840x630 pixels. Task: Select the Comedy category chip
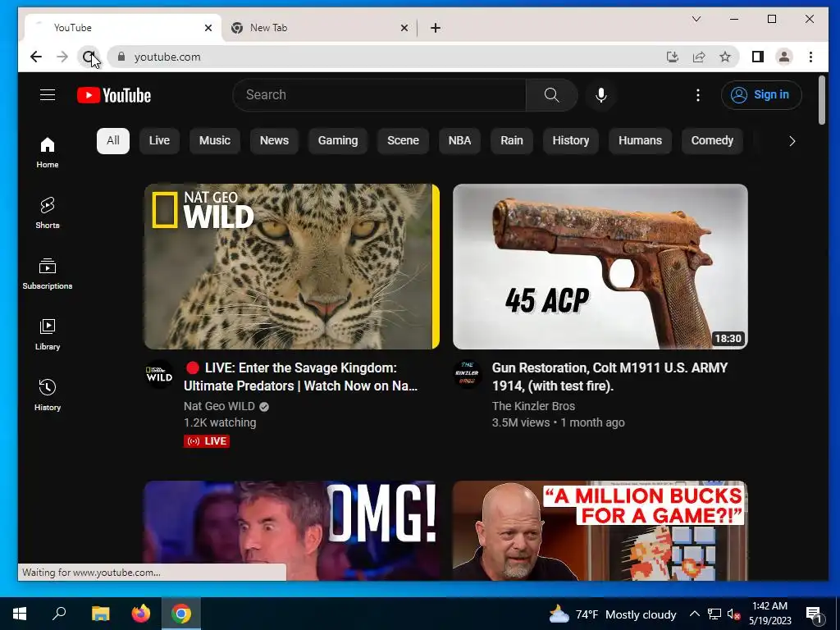click(712, 141)
